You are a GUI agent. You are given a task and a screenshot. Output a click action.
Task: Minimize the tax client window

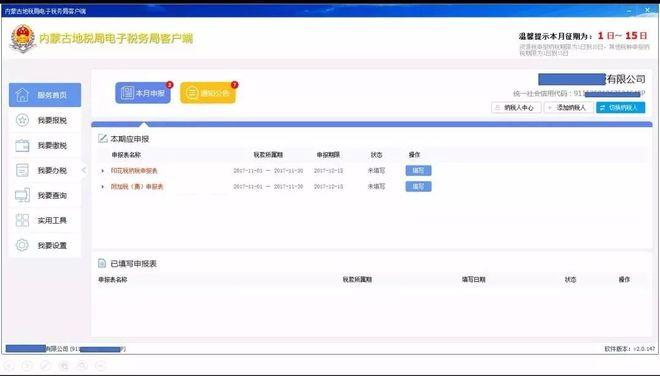point(630,11)
